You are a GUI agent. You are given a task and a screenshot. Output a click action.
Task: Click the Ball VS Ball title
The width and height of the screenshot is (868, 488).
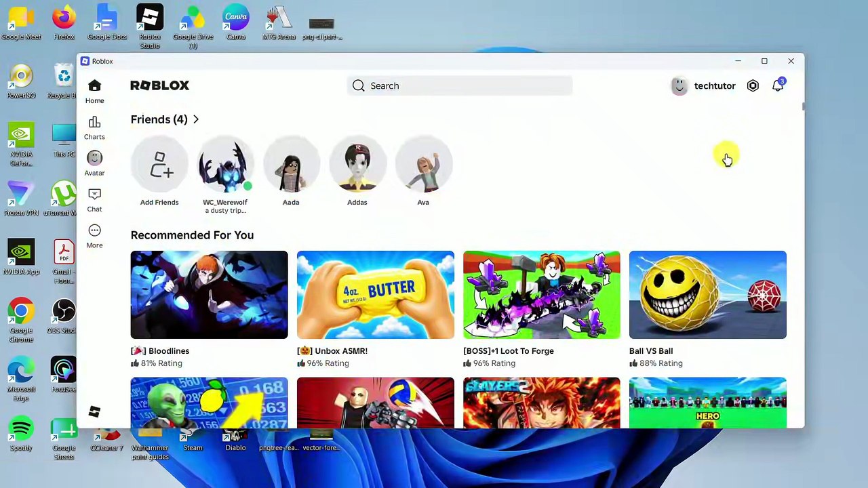point(651,351)
